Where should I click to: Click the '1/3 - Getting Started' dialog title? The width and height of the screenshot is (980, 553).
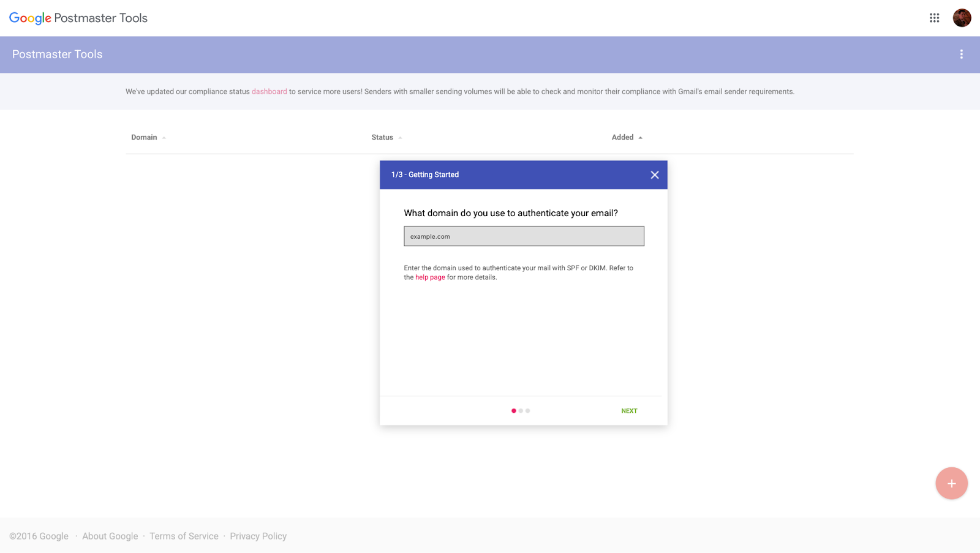pos(425,175)
